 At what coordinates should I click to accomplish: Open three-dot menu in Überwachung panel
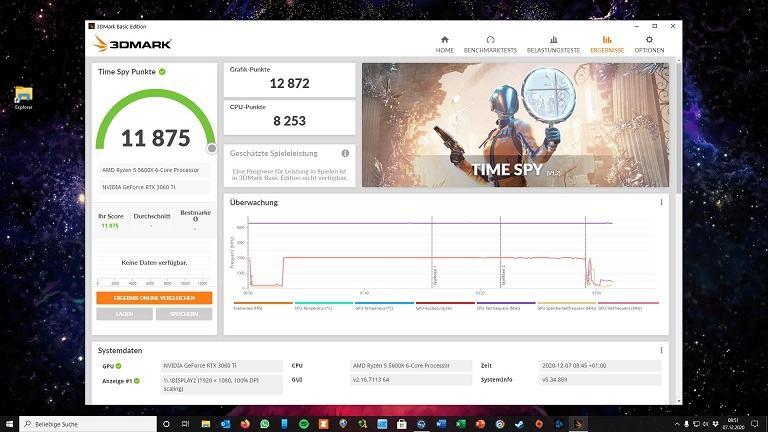(x=661, y=202)
